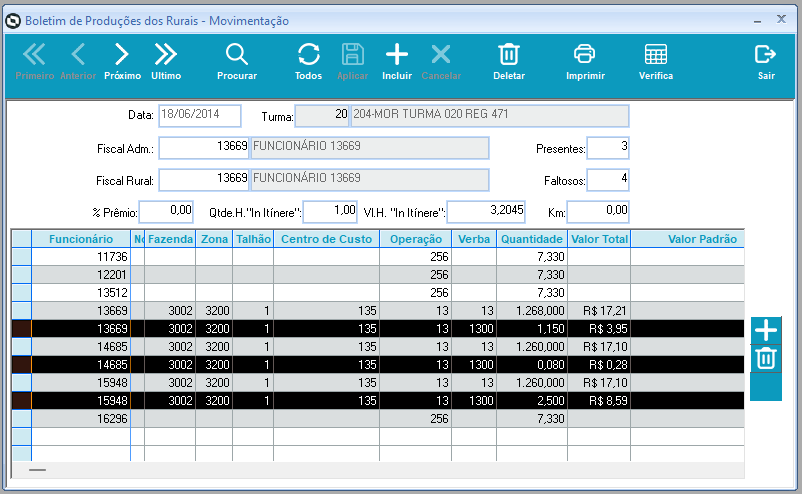Click row selector for funcionário 11736
Screen dimensions: 802x494
[21, 257]
